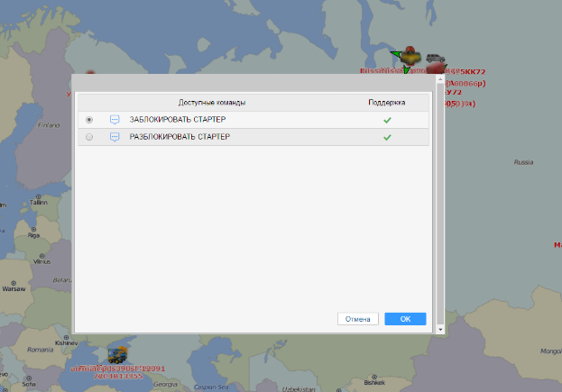Click the Поддержка column header
The width and height of the screenshot is (562, 392).
tap(387, 103)
